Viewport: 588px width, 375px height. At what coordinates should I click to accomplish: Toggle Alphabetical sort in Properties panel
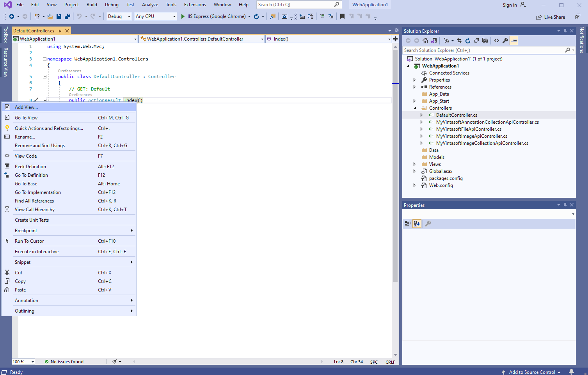point(417,224)
